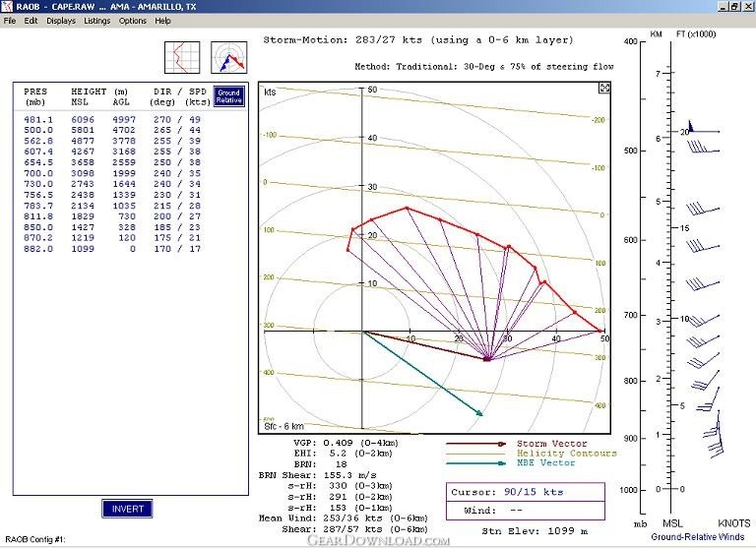The height and width of the screenshot is (548, 756).
Task: Select the 850.0 mb data row
Action: pyautogui.click(x=112, y=227)
